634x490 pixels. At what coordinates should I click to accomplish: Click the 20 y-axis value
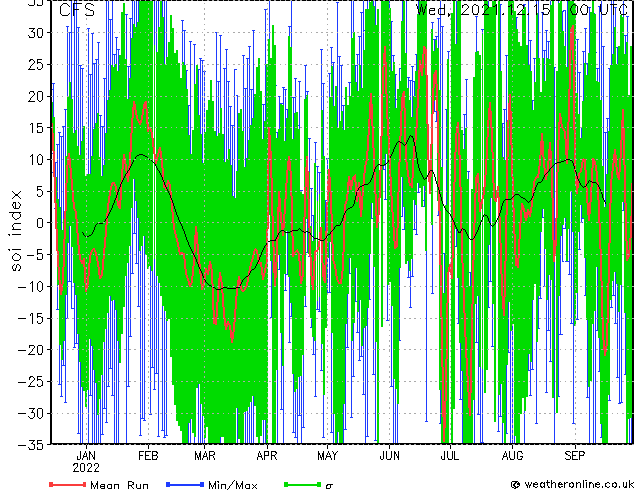(36, 96)
